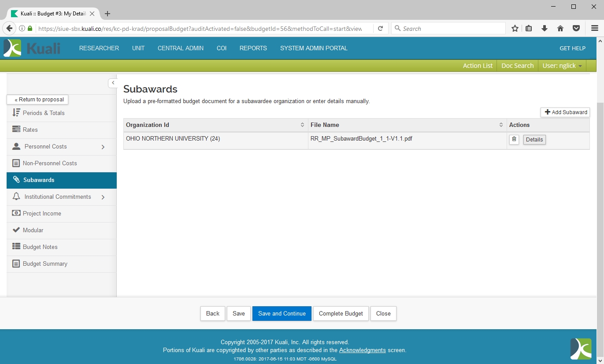Open the Acknowledgments link in footer
The width and height of the screenshot is (604, 364).
pyautogui.click(x=362, y=350)
